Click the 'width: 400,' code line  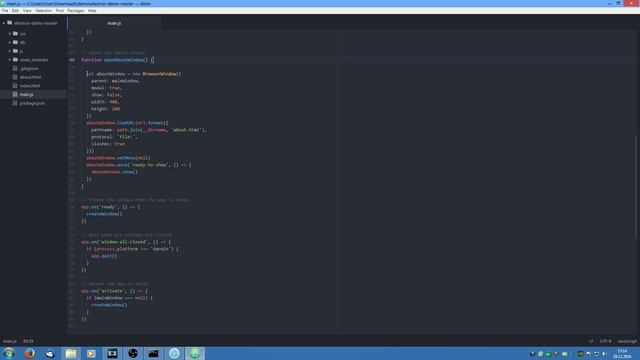point(105,102)
